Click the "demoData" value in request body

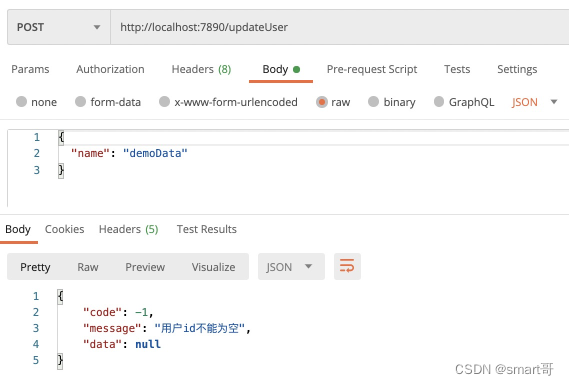coord(155,153)
